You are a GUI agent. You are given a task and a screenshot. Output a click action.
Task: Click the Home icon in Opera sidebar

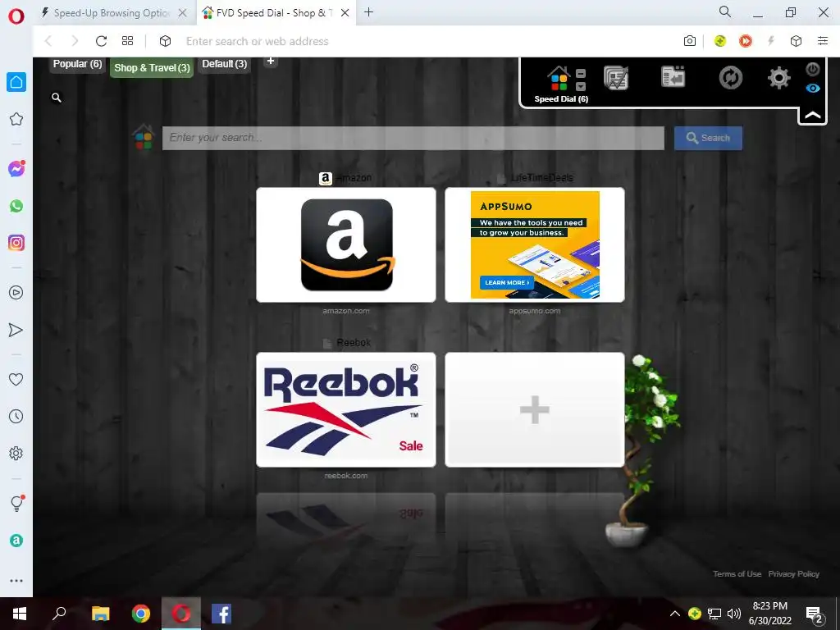[x=16, y=82]
